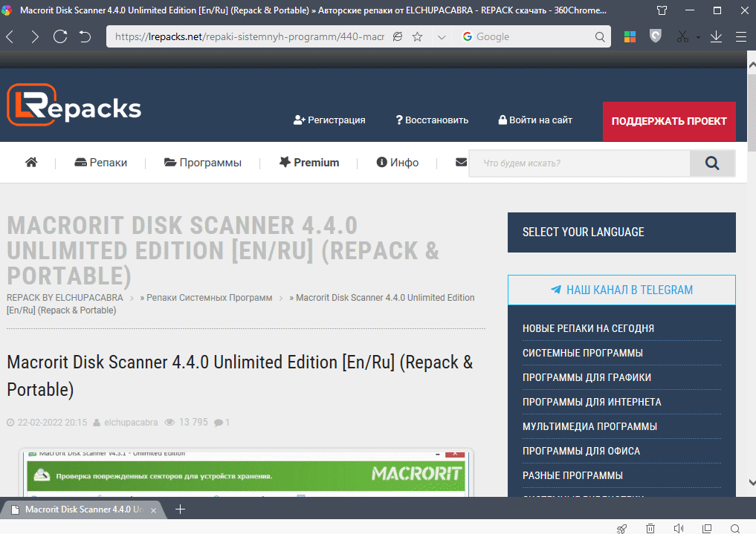This screenshot has height=534, width=756.
Task: Open МУЛЬТИМЕДИА ПРОГРАММЫ category
Action: click(589, 426)
